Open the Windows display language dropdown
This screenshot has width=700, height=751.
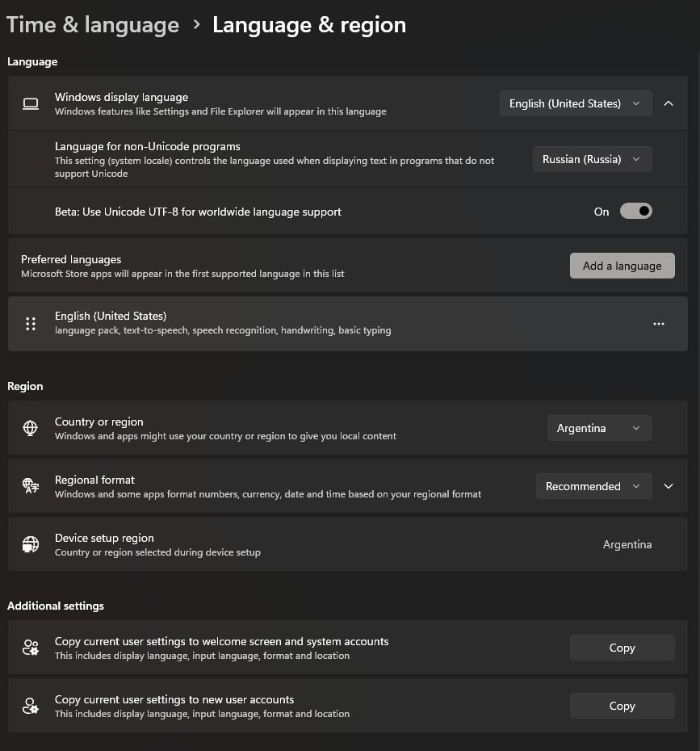575,103
